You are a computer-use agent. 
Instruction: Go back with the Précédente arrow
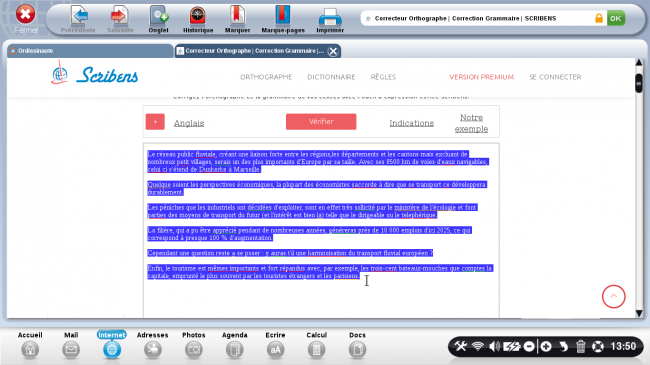click(78, 16)
